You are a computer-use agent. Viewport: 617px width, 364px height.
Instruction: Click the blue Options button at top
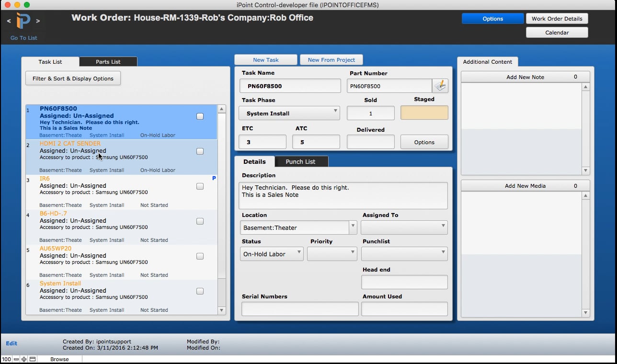493,19
